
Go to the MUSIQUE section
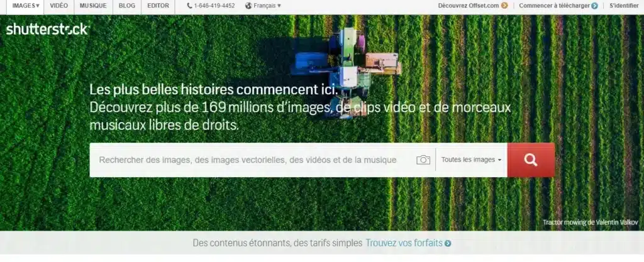click(93, 6)
